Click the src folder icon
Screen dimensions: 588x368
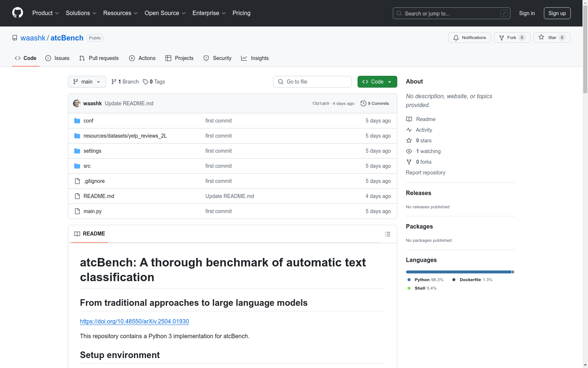coord(77,166)
